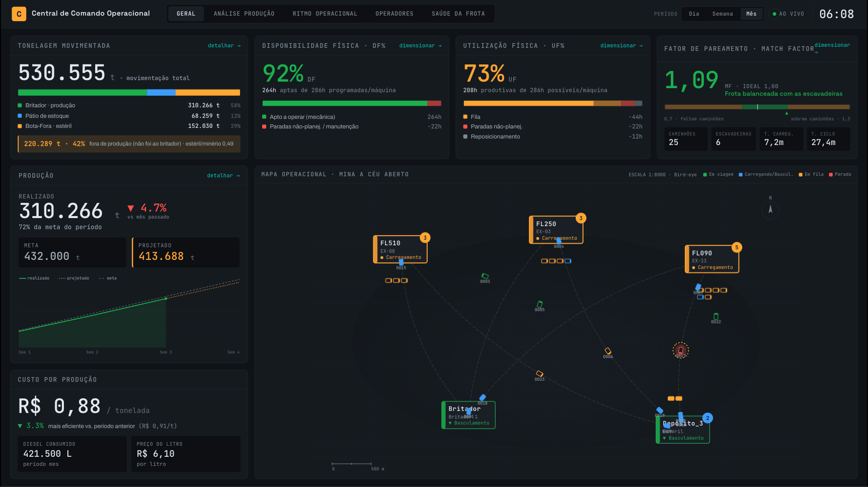Click the orange C app logo

click(x=19, y=14)
